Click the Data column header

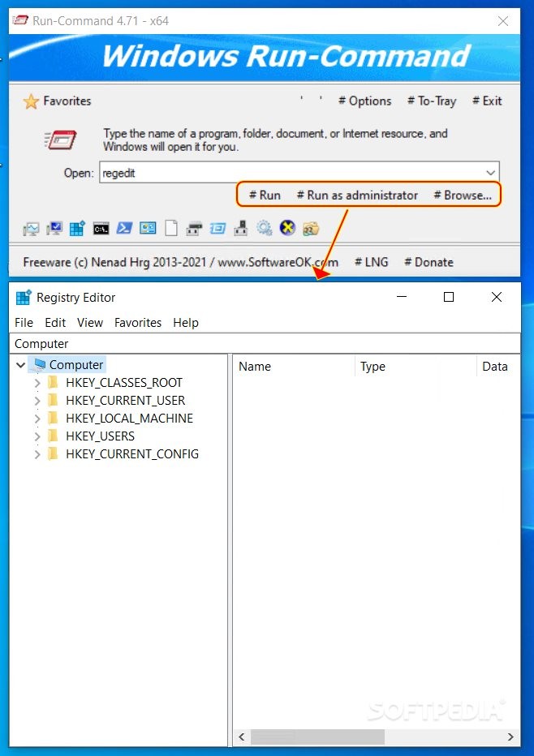pos(498,367)
